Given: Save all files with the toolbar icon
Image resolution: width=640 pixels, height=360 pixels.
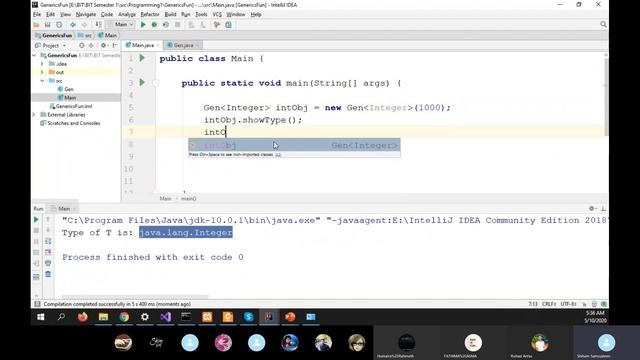Looking at the screenshot, I should pos(48,25).
